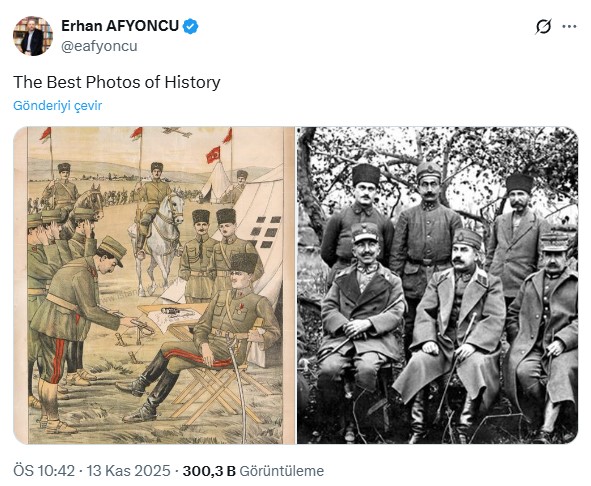Image resolution: width=591 pixels, height=486 pixels.
Task: Open the three-dot more options menu
Action: [x=569, y=26]
